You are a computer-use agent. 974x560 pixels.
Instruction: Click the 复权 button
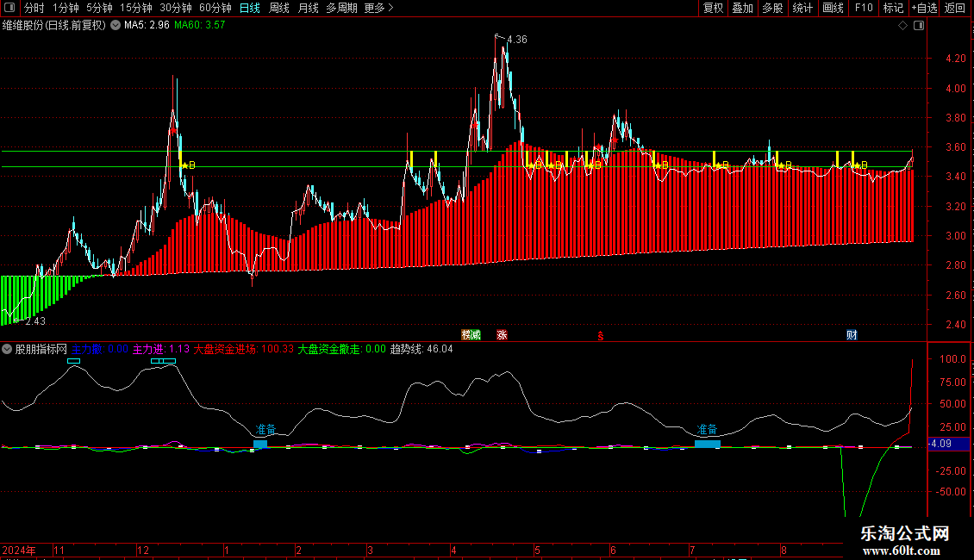(x=713, y=8)
